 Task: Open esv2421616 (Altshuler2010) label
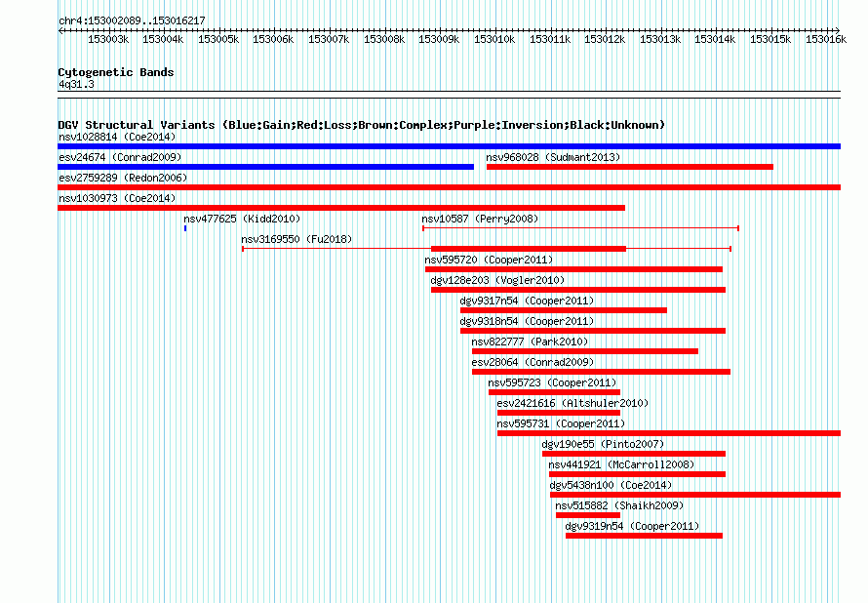[x=572, y=403]
